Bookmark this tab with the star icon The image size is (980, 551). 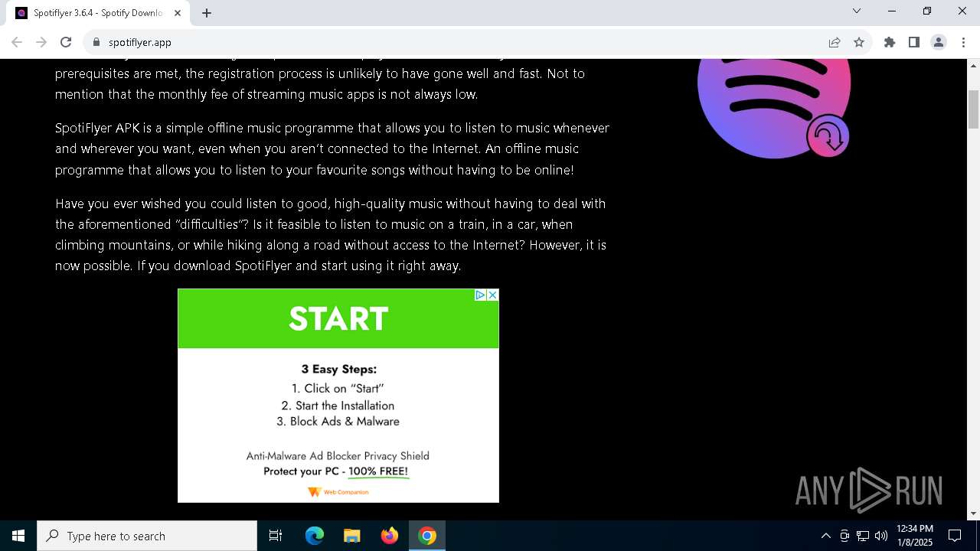point(859,42)
